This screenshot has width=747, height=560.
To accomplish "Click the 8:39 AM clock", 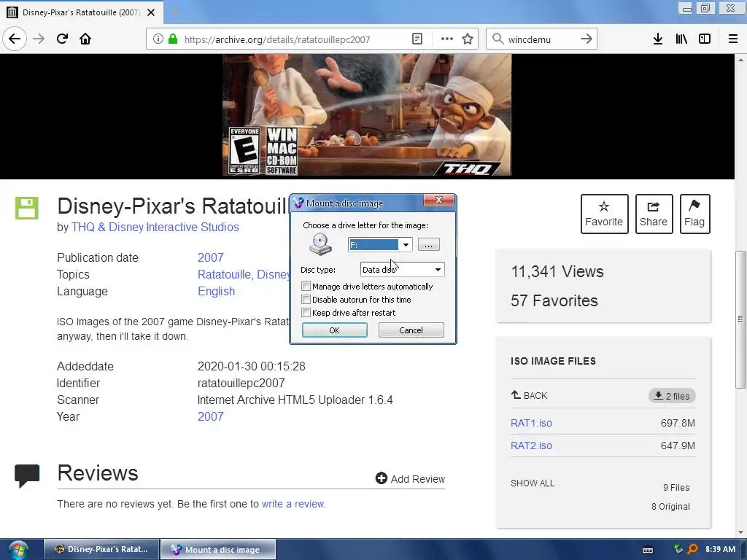I will click(720, 549).
